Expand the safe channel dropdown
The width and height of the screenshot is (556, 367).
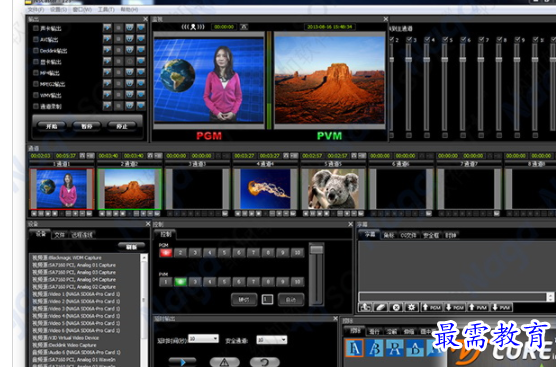(272, 340)
